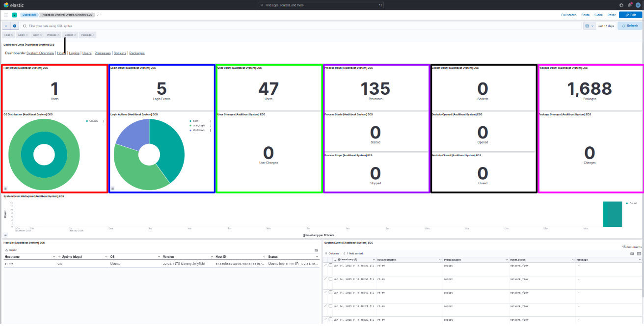Open the date quick menu calendar dropdown
Viewport: 644px width, 332px height.
tap(589, 26)
